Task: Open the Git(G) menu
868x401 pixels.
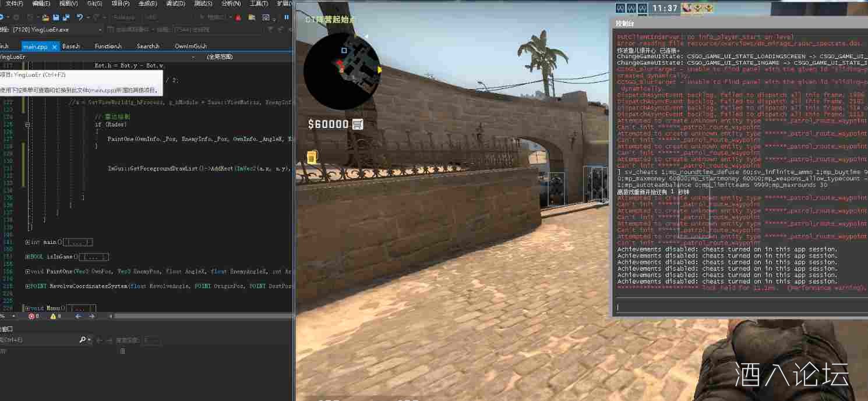Action: point(94,3)
